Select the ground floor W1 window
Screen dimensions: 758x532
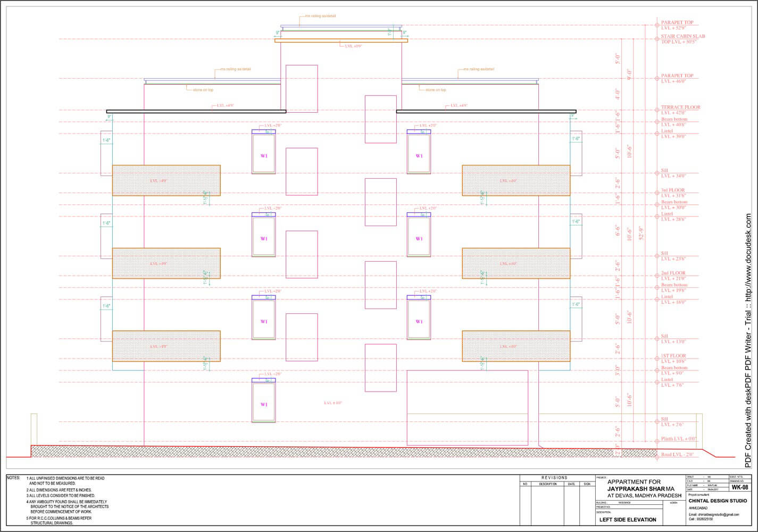pos(264,404)
